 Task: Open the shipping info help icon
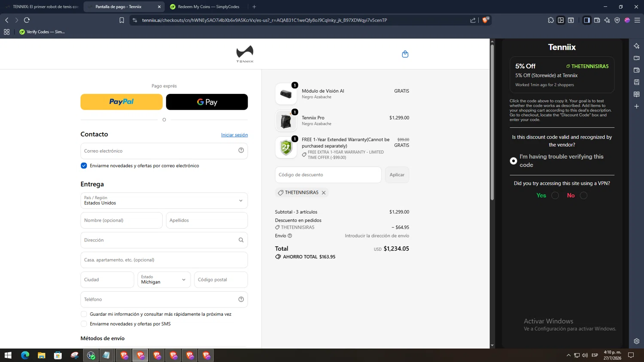pos(290,235)
